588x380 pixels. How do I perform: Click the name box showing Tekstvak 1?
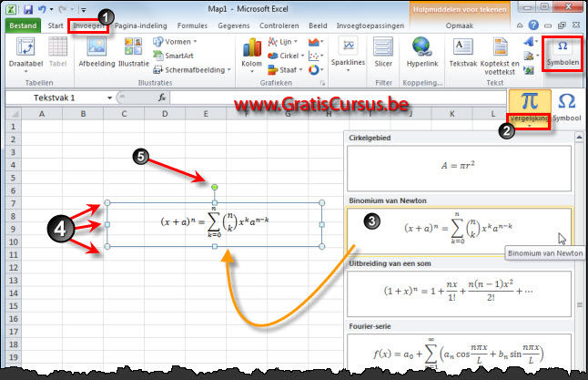(x=55, y=98)
